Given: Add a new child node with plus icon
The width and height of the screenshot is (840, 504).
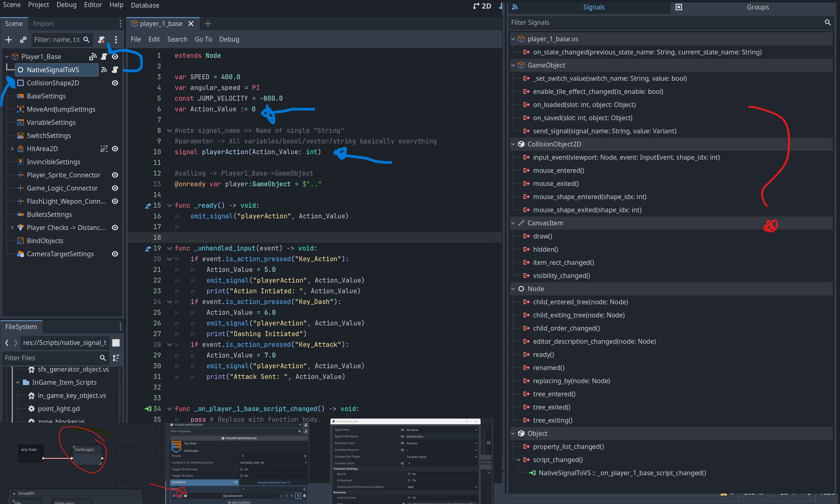Looking at the screenshot, I should (x=8, y=40).
